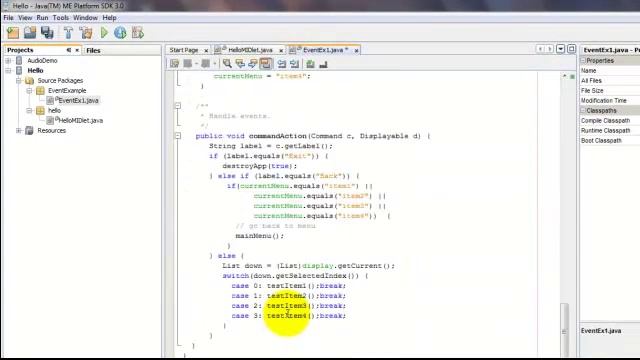The image size is (640, 360).
Task: Click the Clean and Build icon
Action: 86,33
